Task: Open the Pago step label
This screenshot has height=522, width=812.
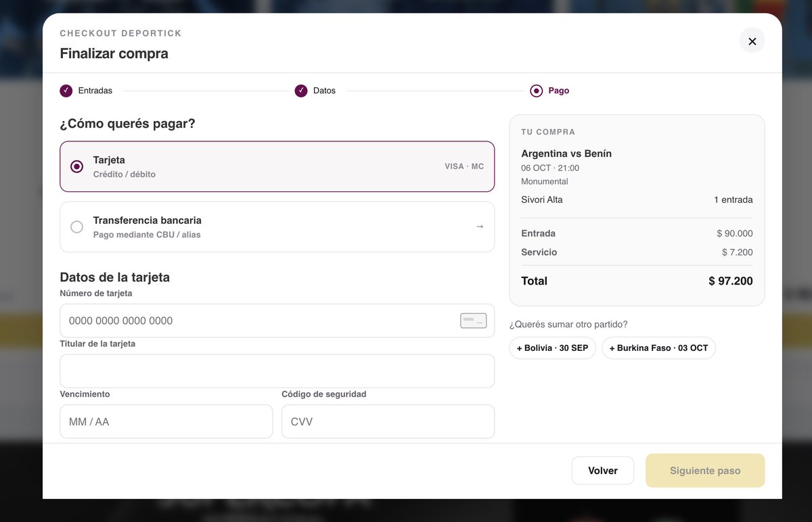Action: (559, 91)
